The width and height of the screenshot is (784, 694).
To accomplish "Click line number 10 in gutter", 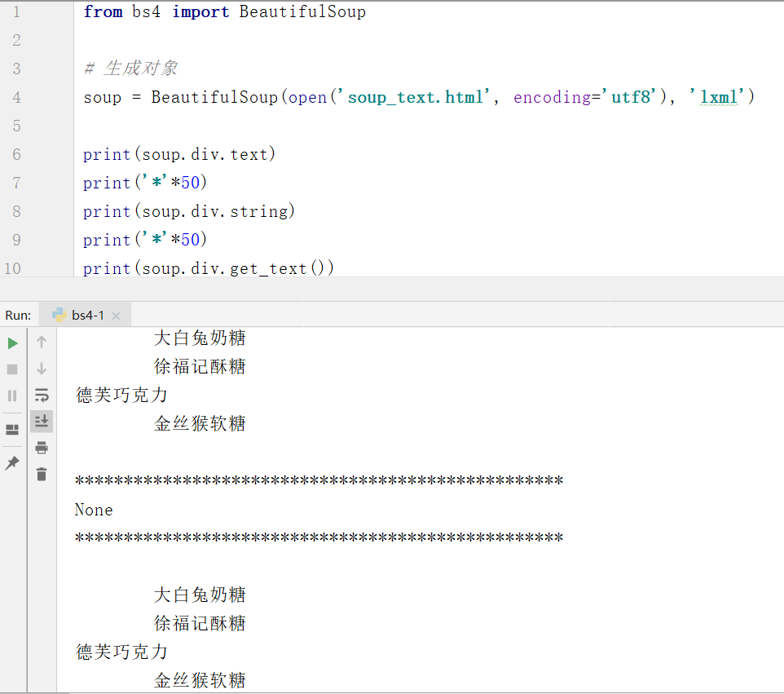I will point(12,268).
